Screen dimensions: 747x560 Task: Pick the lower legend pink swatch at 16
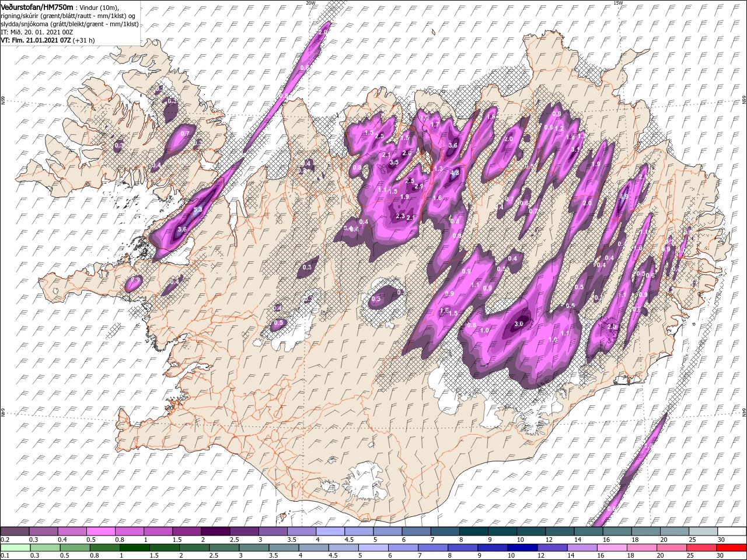coord(612,547)
